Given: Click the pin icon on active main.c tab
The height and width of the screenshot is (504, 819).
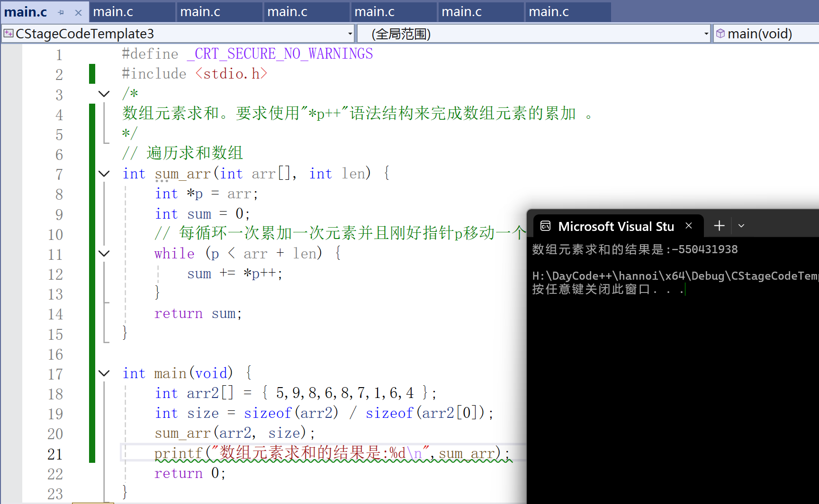Looking at the screenshot, I should pos(61,13).
